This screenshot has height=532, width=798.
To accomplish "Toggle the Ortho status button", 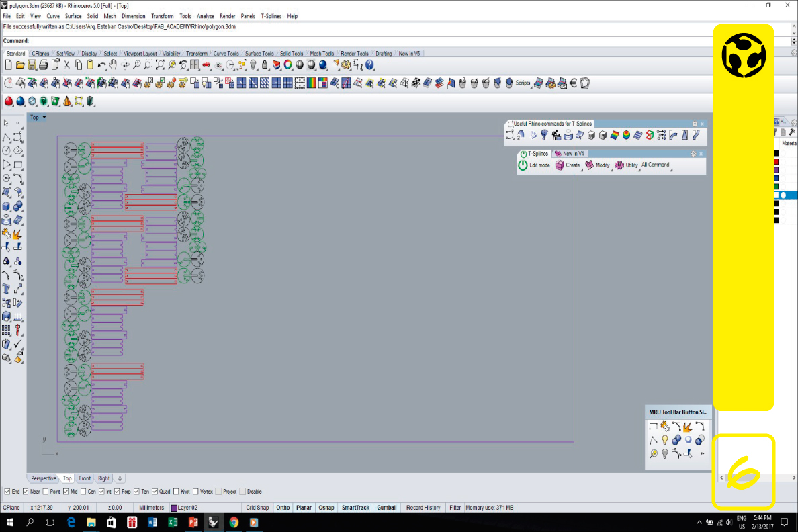I will (x=283, y=508).
